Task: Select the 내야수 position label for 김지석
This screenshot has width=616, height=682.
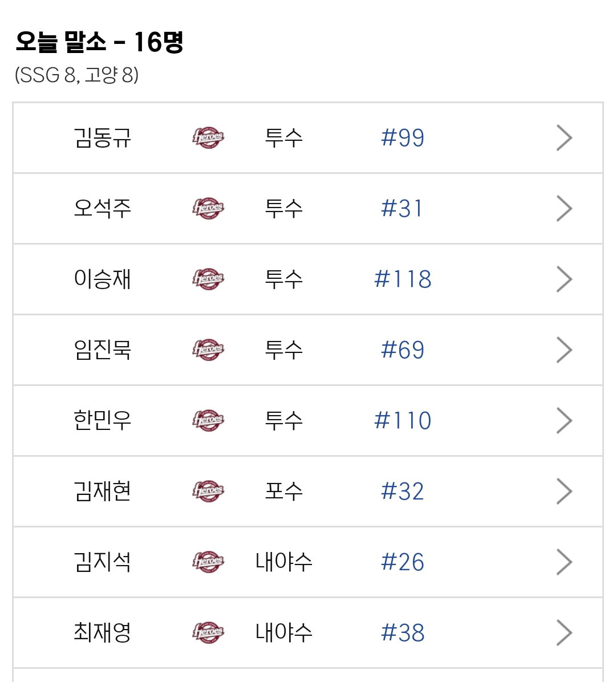Action: [283, 562]
